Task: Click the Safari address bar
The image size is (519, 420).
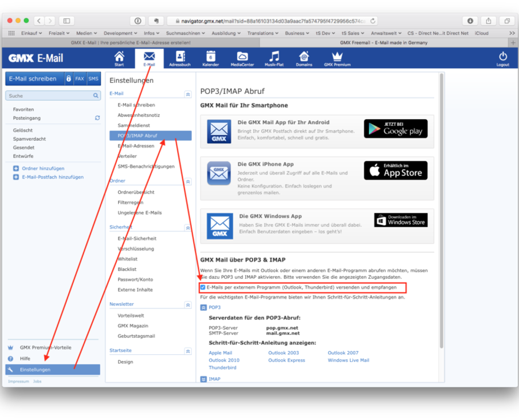Action: (x=272, y=21)
